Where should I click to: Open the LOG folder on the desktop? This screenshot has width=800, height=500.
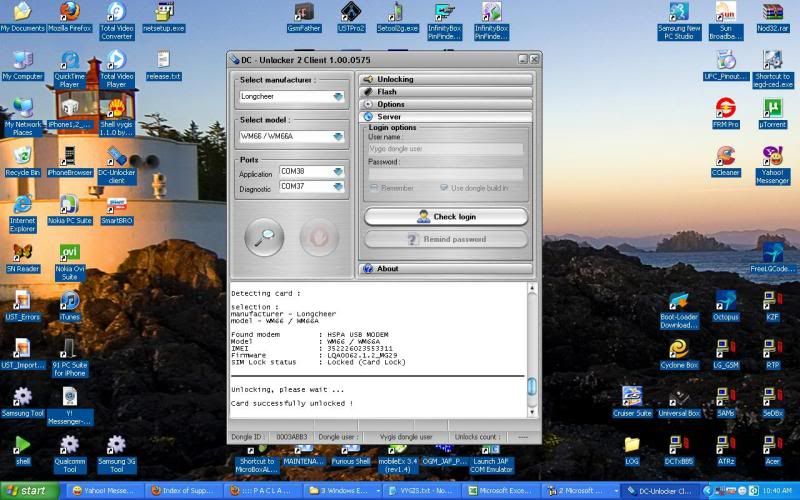pos(632,451)
